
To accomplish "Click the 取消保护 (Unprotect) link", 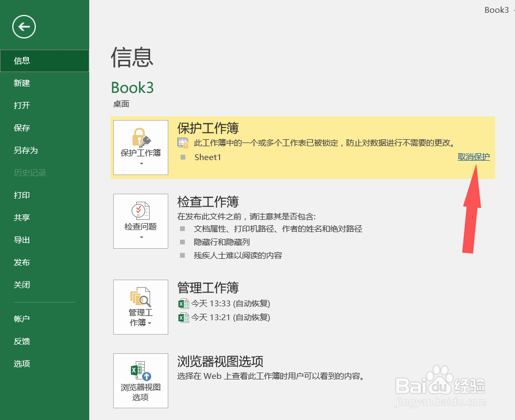I will coord(473,156).
